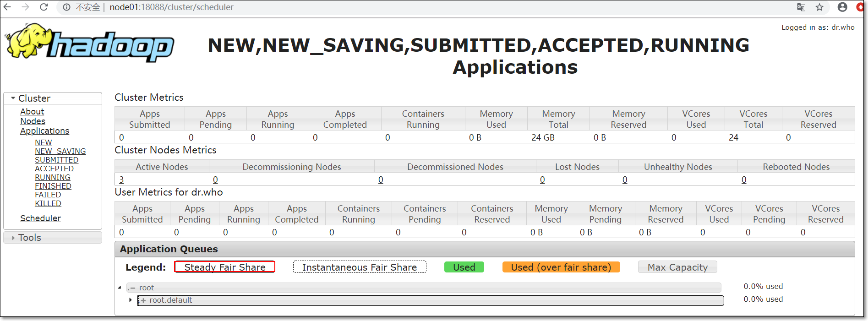Expand the root.default queue arrow
The width and height of the screenshot is (868, 321).
coord(131,300)
